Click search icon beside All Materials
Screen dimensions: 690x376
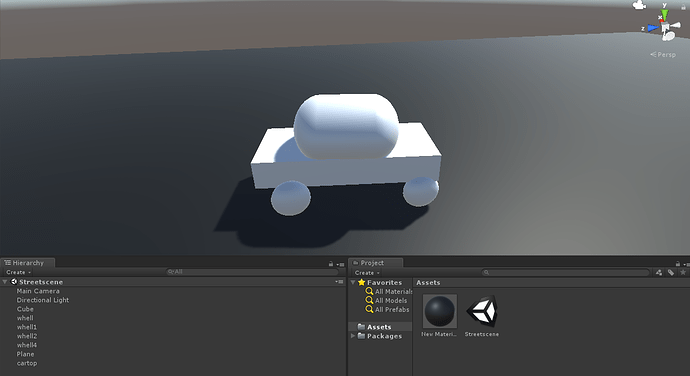pyautogui.click(x=369, y=291)
